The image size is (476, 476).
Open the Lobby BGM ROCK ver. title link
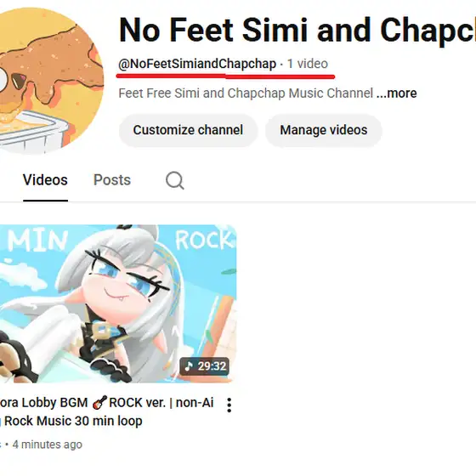tap(107, 411)
